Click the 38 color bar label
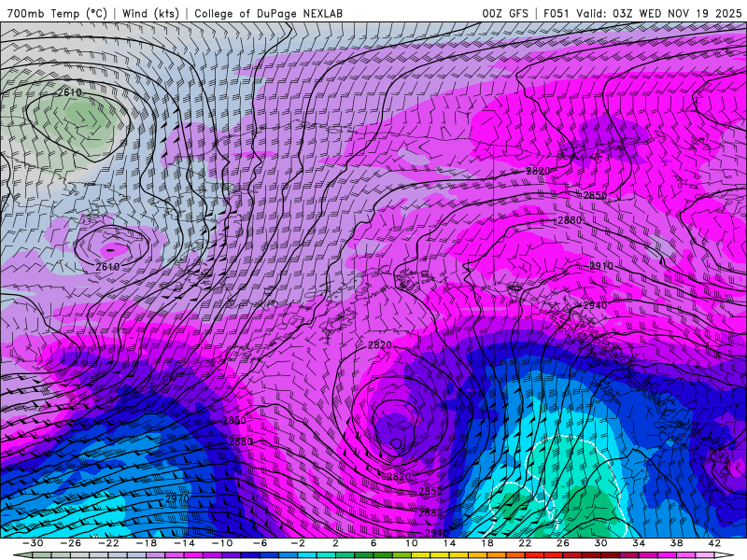 [x=676, y=543]
